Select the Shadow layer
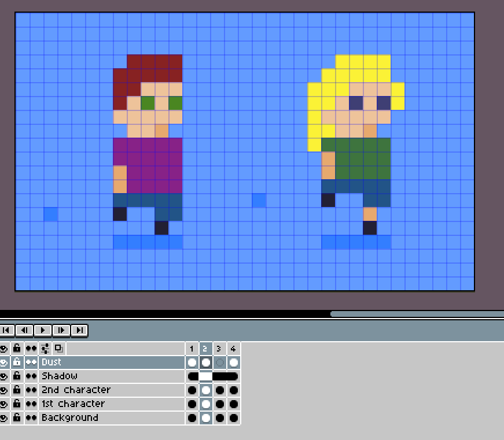504x440 pixels. [x=112, y=376]
